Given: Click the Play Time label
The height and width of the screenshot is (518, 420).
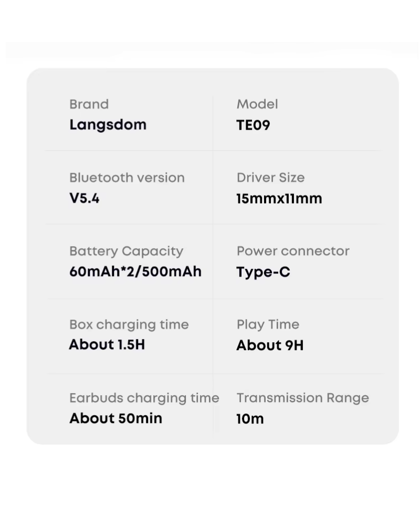Looking at the screenshot, I should tap(268, 325).
